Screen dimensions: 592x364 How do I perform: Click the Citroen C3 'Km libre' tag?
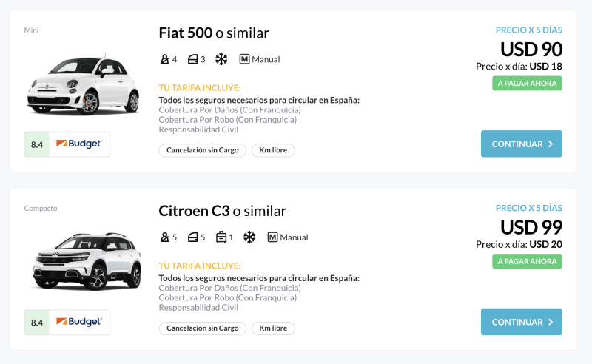pos(273,328)
